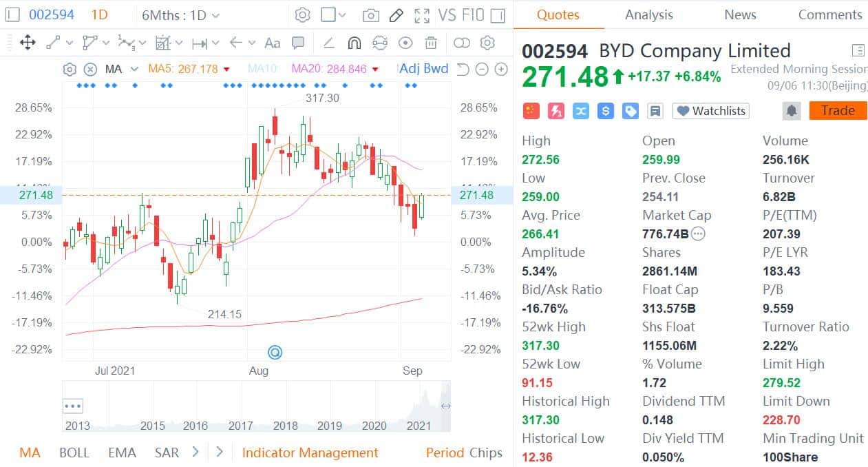Click the China flag market icon
Screen dimensions: 868x467
(531, 111)
